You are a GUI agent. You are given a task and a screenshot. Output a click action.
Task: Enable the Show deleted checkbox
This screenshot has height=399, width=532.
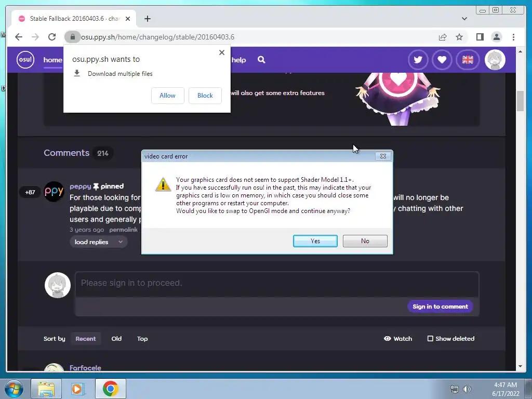(430, 339)
